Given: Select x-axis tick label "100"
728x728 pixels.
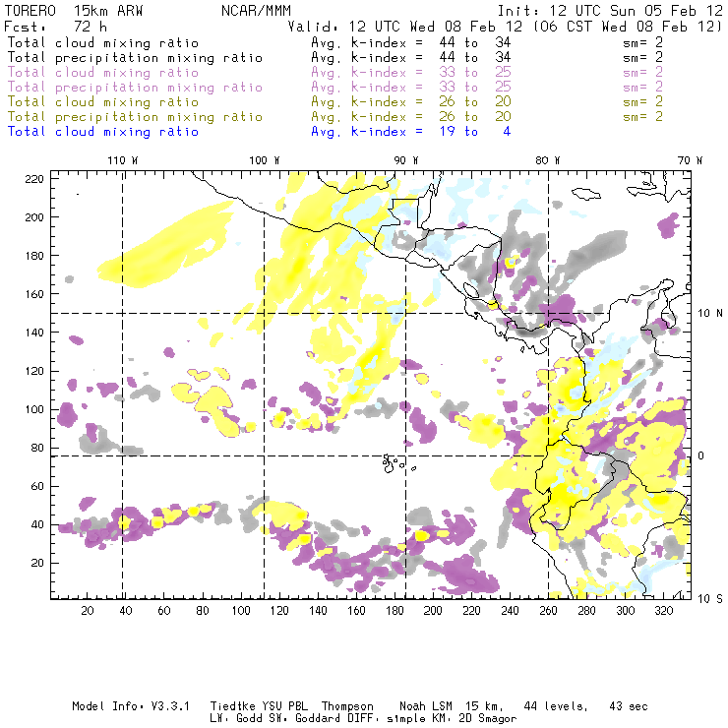Looking at the screenshot, I should coord(241,611).
